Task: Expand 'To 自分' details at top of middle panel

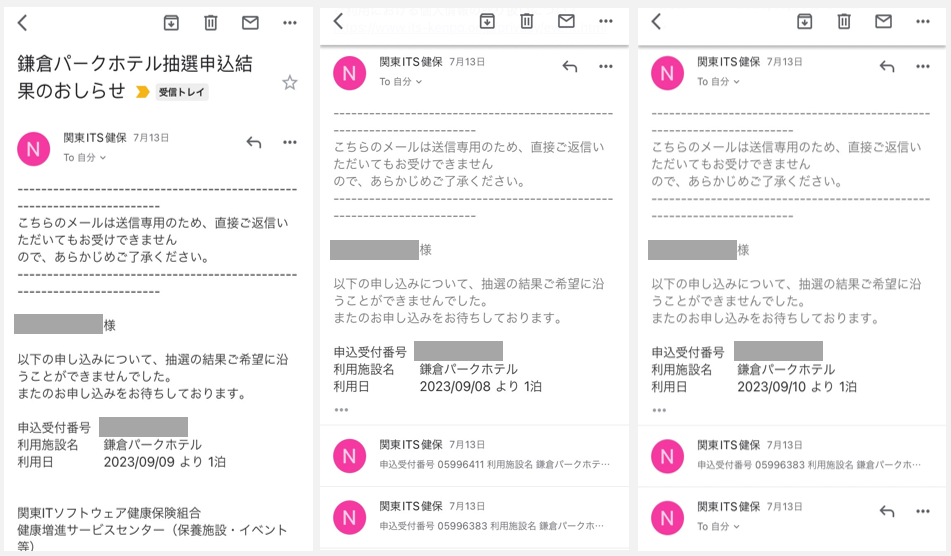Action: click(x=401, y=82)
